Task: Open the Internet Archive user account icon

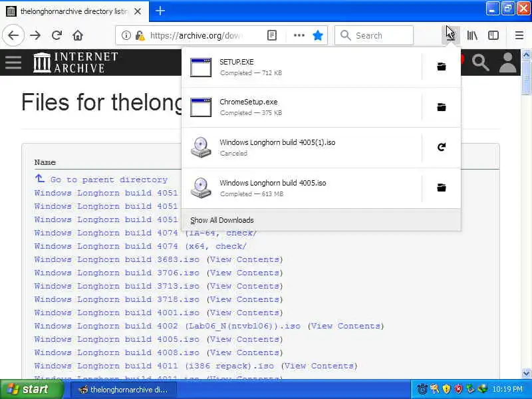Action: click(507, 63)
